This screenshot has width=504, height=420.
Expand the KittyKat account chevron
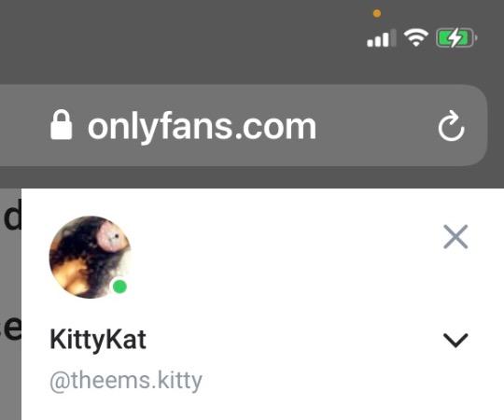tap(455, 341)
